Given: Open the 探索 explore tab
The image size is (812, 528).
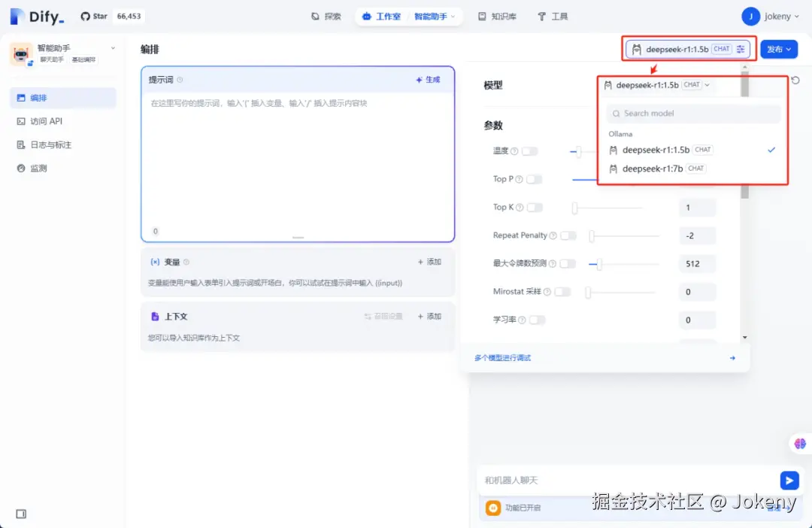Looking at the screenshot, I should 326,17.
